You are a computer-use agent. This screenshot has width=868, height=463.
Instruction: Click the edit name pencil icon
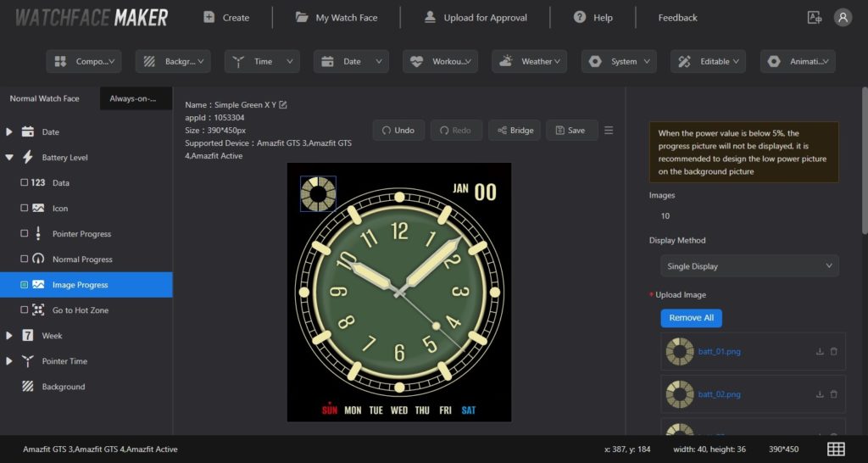283,105
